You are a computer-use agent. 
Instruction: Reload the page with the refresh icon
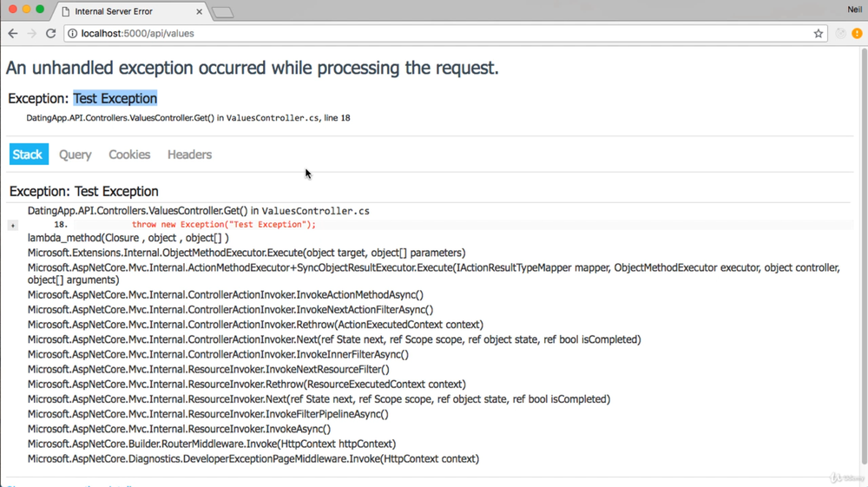(x=51, y=34)
